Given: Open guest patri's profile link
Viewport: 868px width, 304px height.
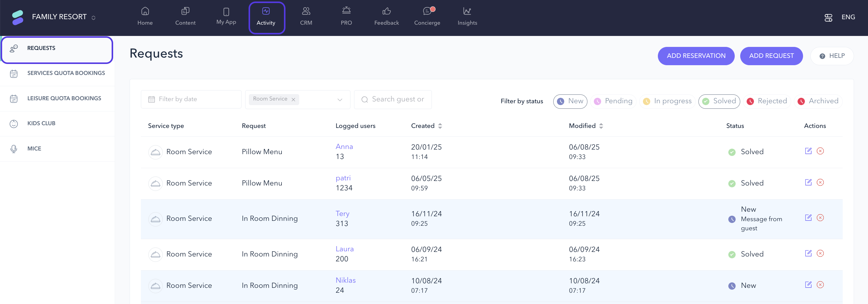Looking at the screenshot, I should 343,178.
